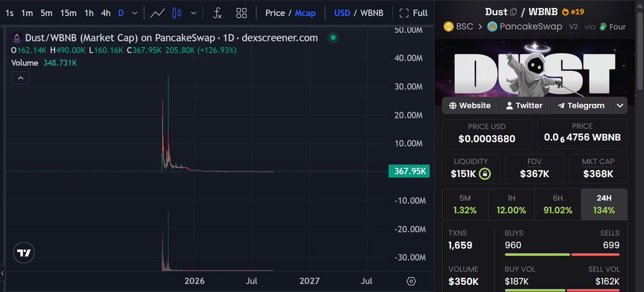Expand more social links chevron
Screen dimensions: 644x292
(x=620, y=106)
